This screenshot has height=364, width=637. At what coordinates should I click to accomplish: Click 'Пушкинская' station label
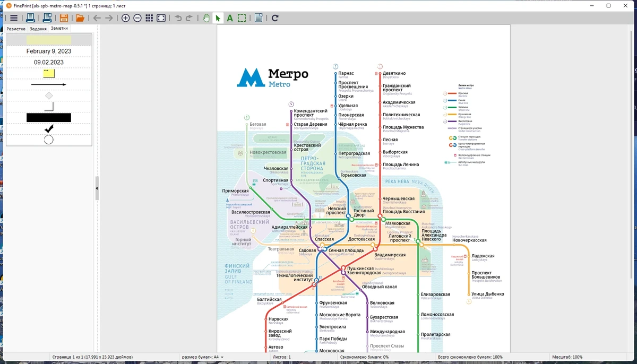tap(360, 269)
